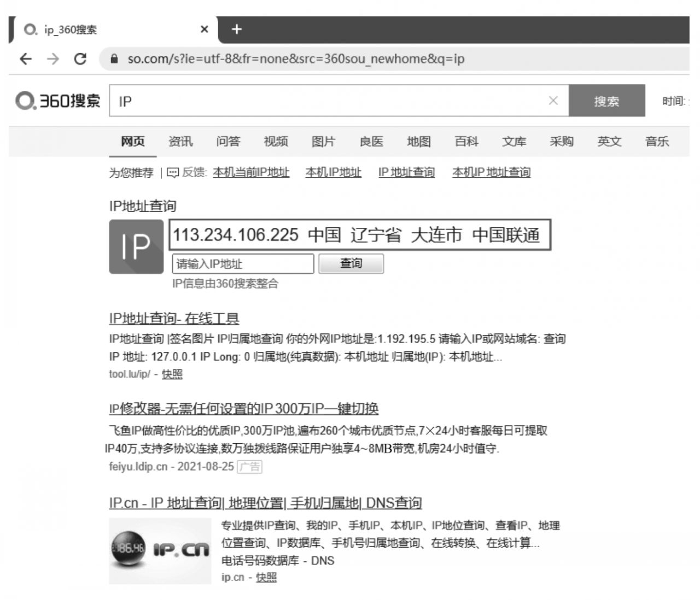The image size is (700, 600).
Task: Open a new tab with plus icon
Action: coord(236,30)
